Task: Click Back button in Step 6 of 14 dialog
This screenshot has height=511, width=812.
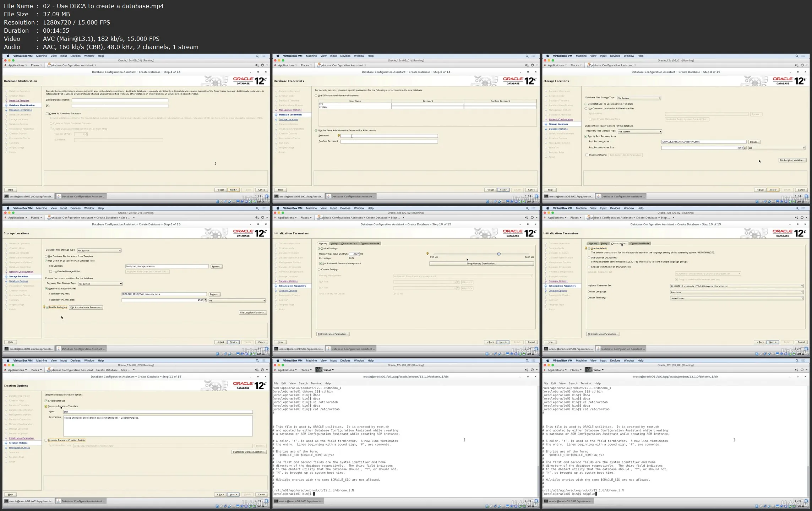Action: [490, 190]
